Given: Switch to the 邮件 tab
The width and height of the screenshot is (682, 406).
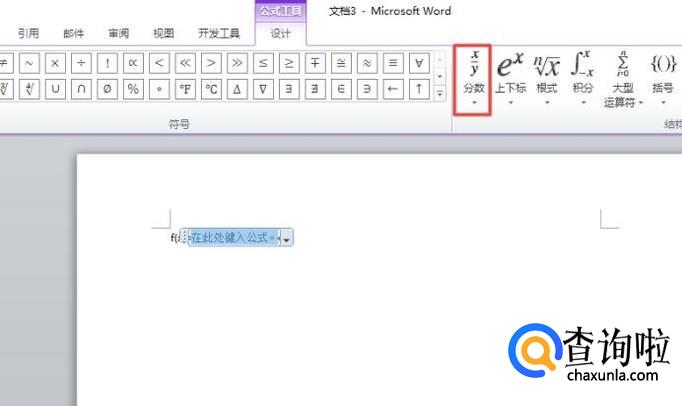Looking at the screenshot, I should pos(74,33).
